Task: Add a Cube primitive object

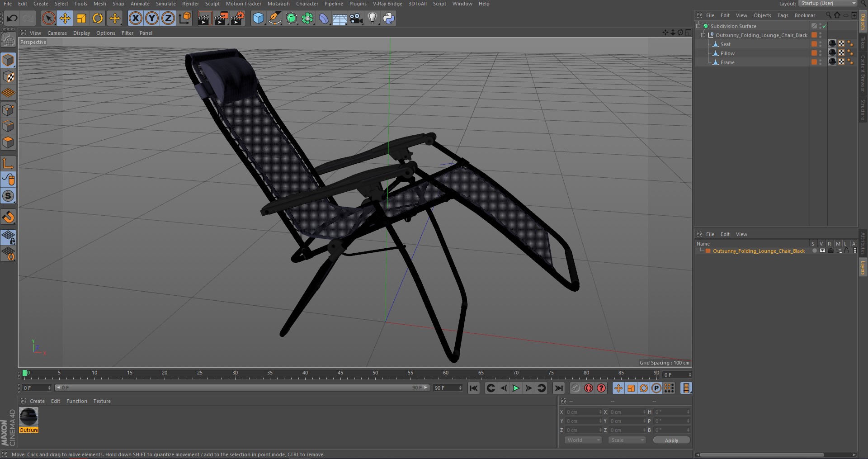Action: (258, 19)
